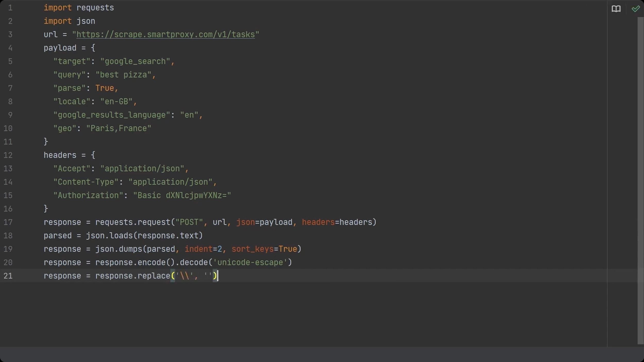
Task: Click the closing brace on line 16
Action: tap(46, 209)
